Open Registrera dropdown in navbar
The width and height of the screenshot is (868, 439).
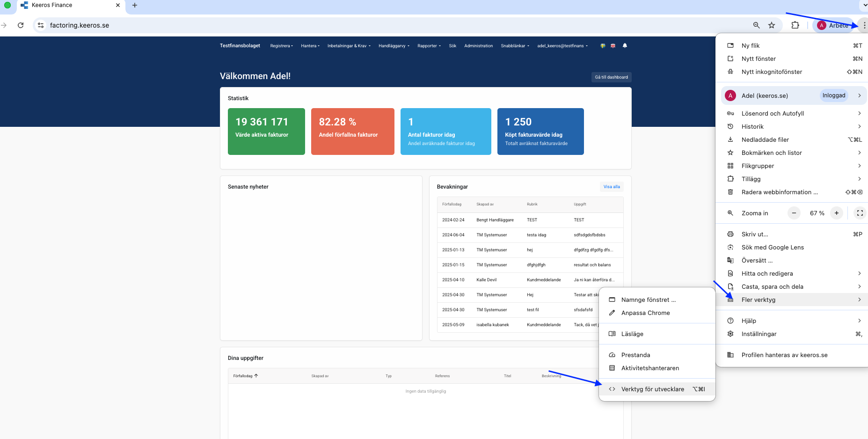click(x=281, y=46)
